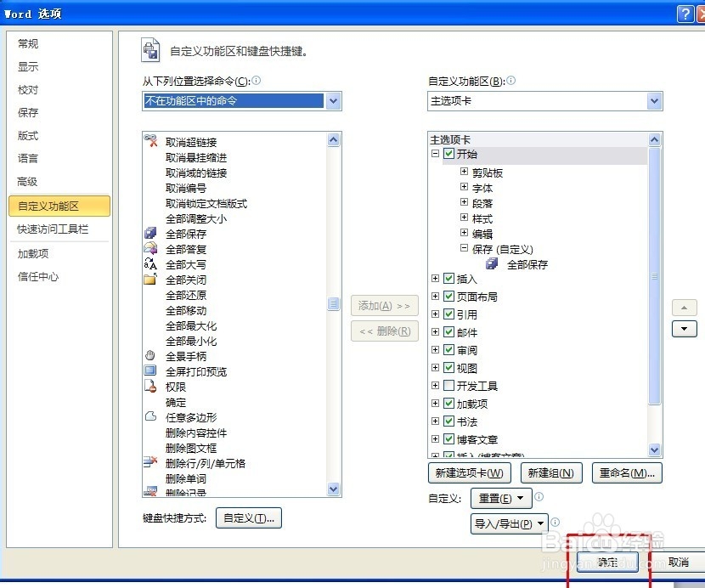
Task: Click right tree scroll-up arrow
Action: pos(655,140)
